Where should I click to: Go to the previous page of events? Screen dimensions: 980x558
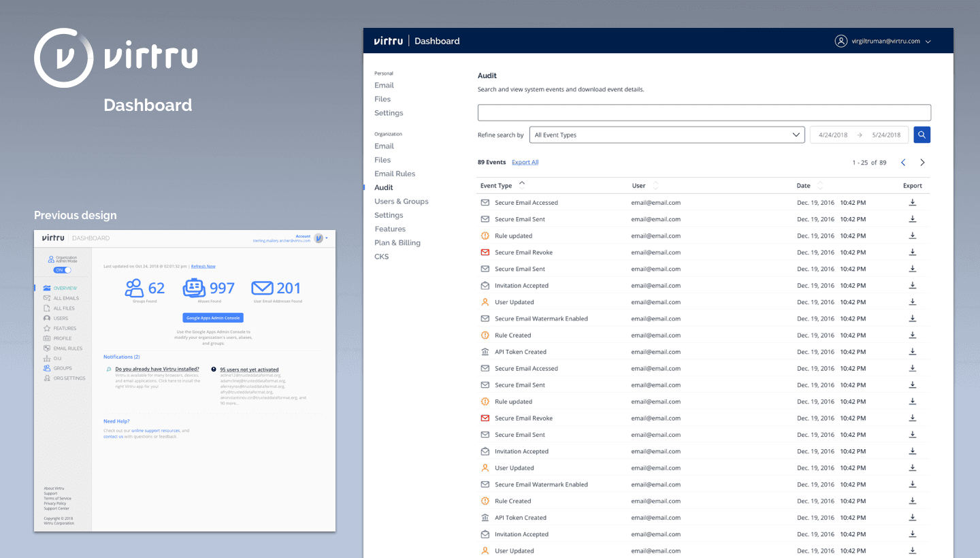(x=903, y=163)
